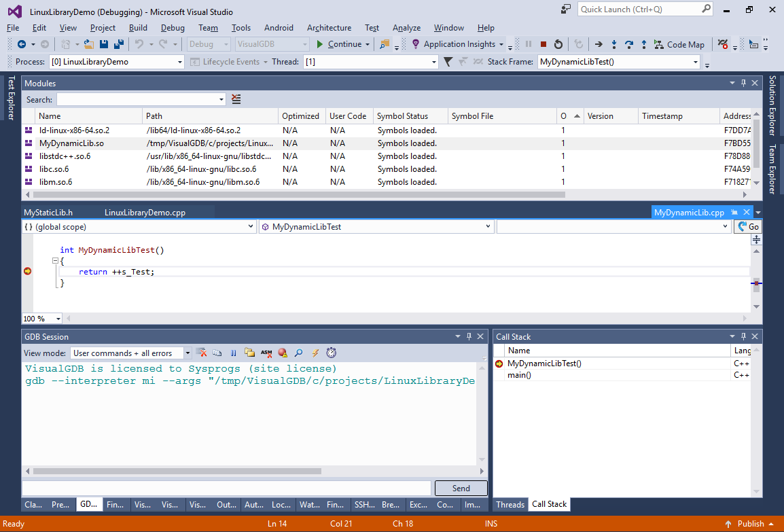Viewport: 784px width, 532px height.
Task: Pin the Modules panel with auto-hide
Action: pyautogui.click(x=743, y=83)
